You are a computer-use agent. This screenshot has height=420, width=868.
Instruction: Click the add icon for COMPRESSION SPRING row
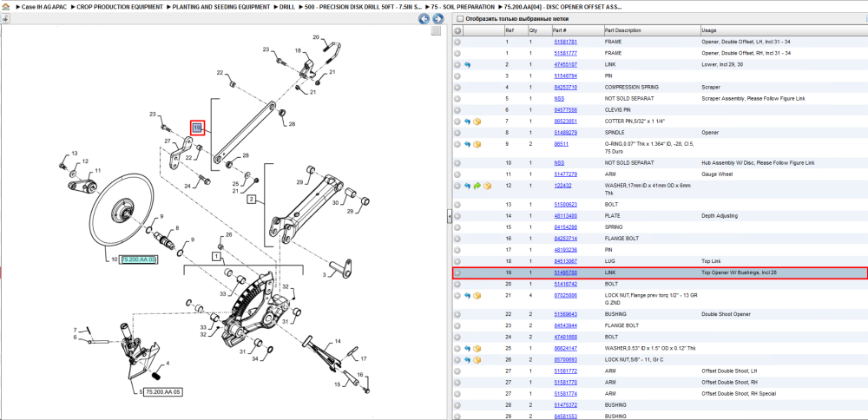[x=457, y=88]
